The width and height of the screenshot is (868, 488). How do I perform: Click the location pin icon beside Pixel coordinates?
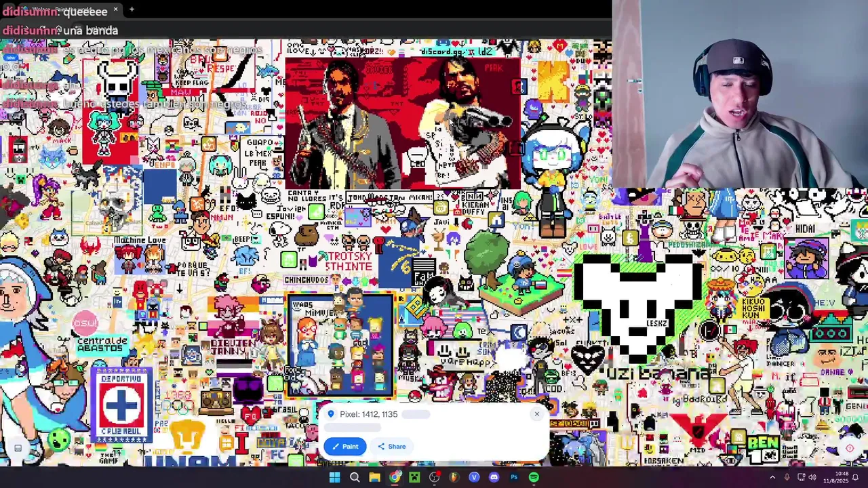(x=331, y=414)
